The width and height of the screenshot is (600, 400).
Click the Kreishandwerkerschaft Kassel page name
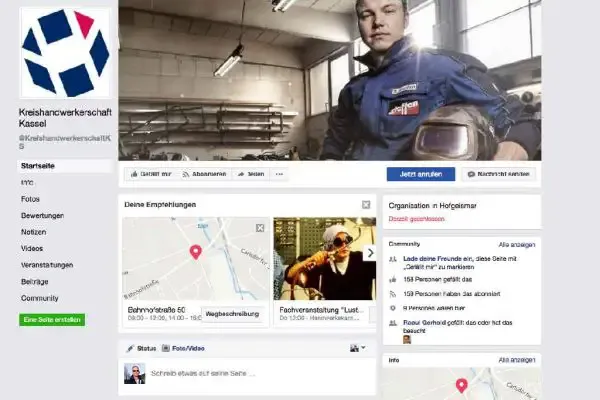[65, 118]
